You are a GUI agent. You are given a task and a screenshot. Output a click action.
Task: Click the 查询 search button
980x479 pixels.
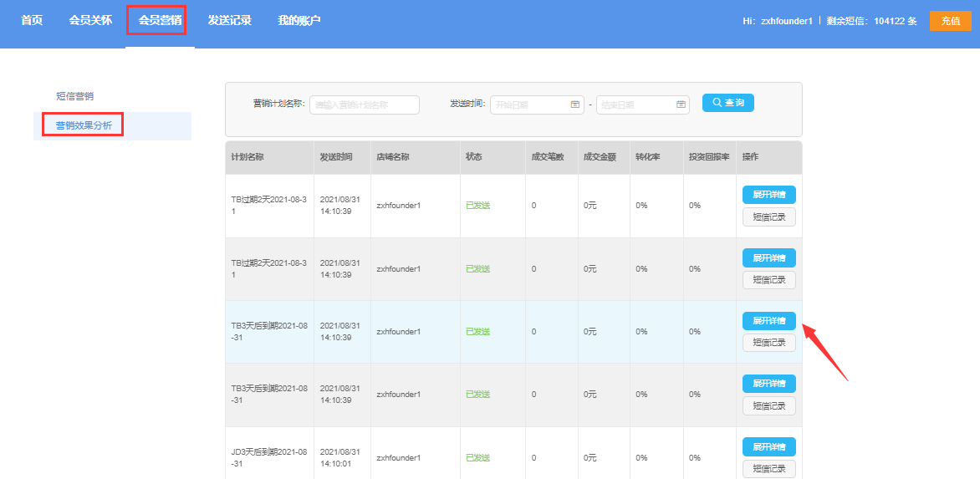(728, 103)
